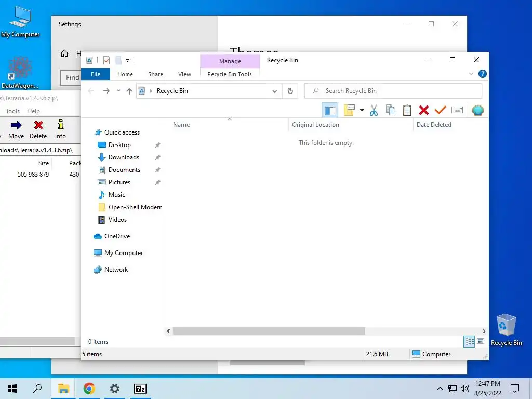532x399 pixels.
Task: Click the scroll right arrow
Action: click(484, 331)
